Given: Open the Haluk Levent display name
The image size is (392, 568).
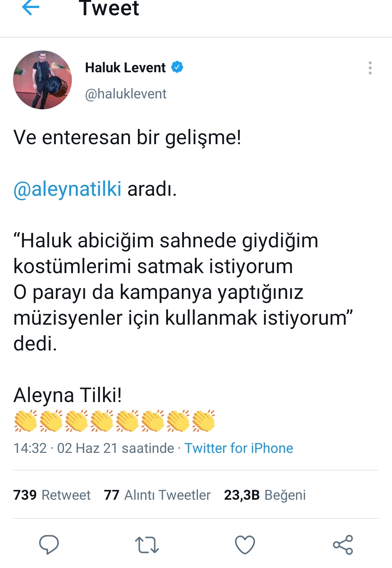Looking at the screenshot, I should point(125,68).
